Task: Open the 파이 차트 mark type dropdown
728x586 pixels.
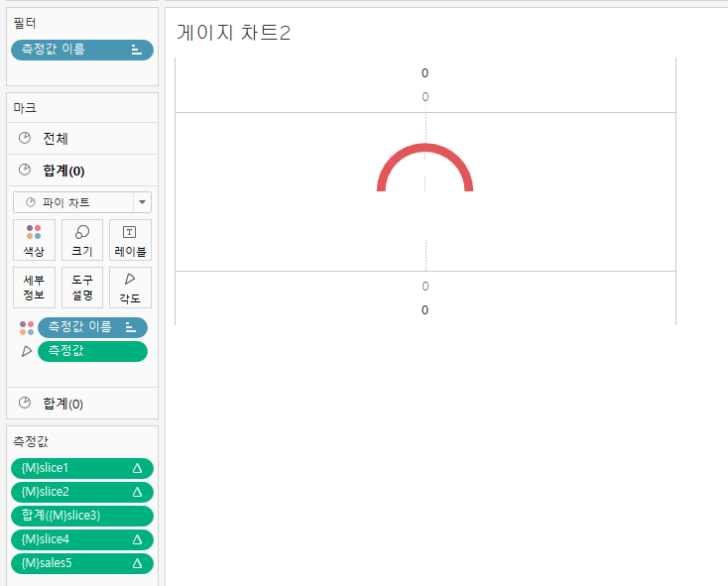Action: tap(82, 202)
